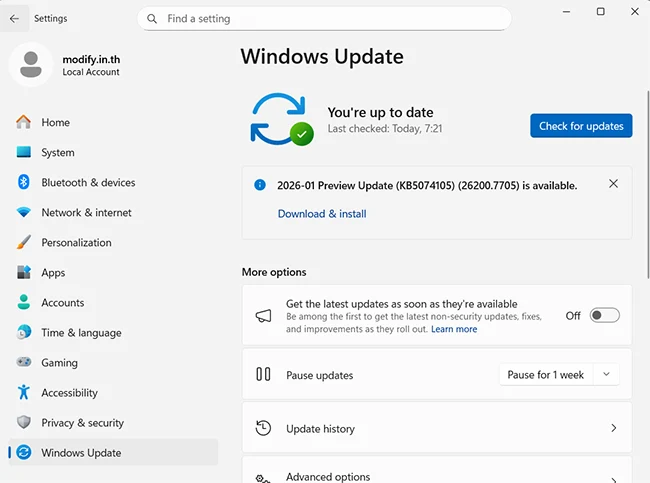Viewport: 650px width, 483px height.
Task: Click the Bluetooth icon in sidebar
Action: coord(24,182)
